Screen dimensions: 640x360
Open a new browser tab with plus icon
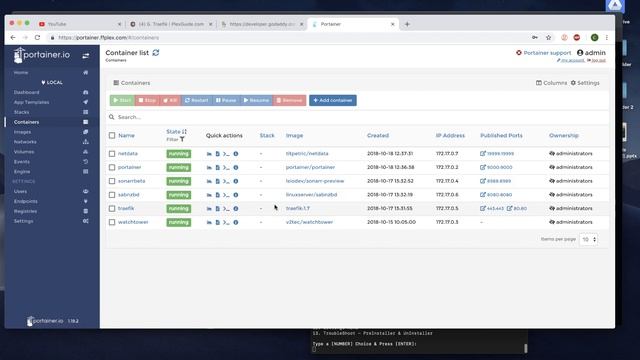(x=407, y=24)
